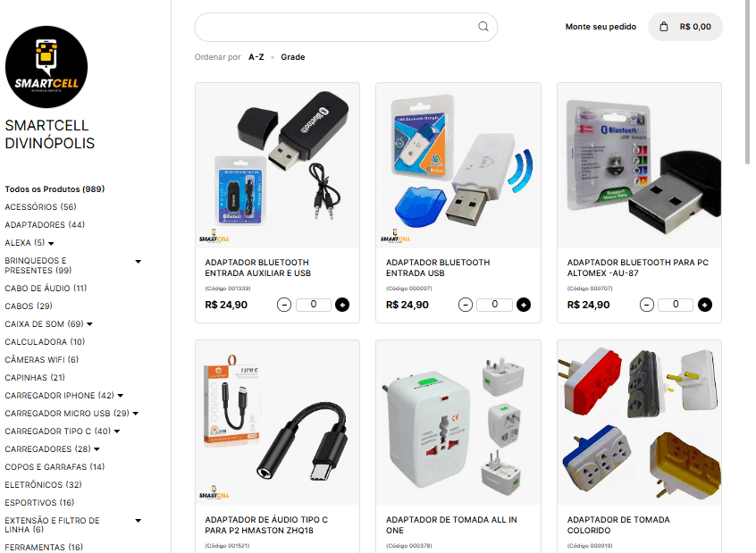The height and width of the screenshot is (553, 756).
Task: Open the CAPINHAS category link
Action: pyautogui.click(x=35, y=378)
